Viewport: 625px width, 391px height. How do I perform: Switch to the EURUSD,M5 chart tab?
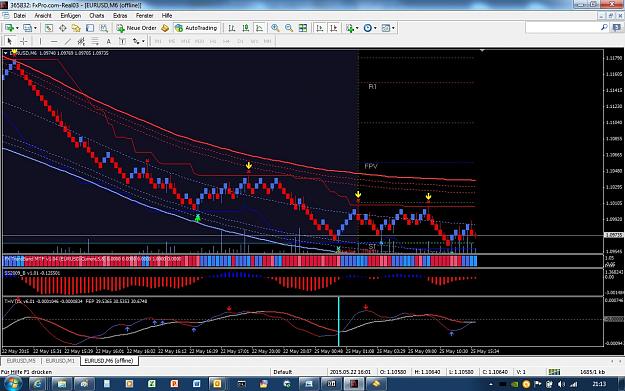[21, 361]
